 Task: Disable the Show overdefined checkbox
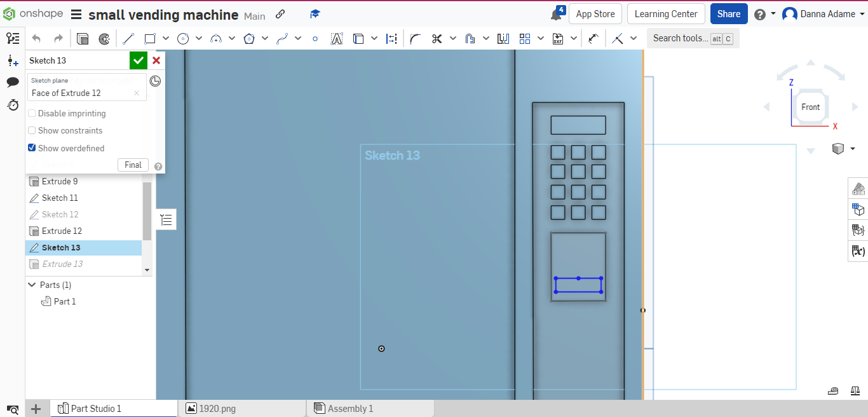click(x=32, y=147)
